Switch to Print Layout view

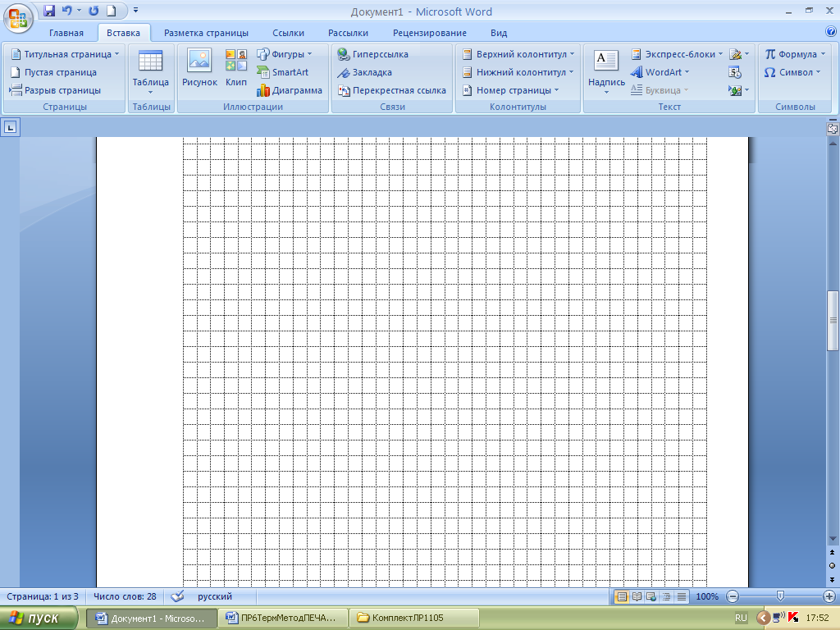tap(622, 596)
